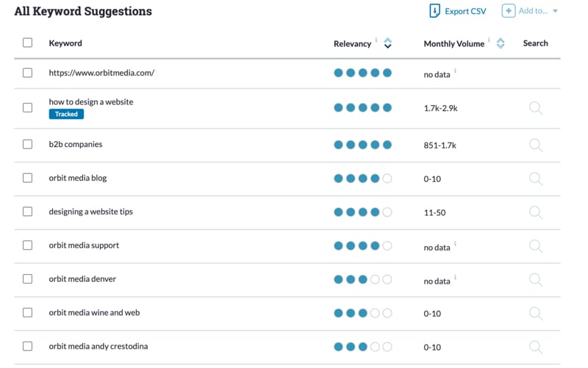Open search for 'designing a website tips'
This screenshot has width=588, height=368.
pyautogui.click(x=536, y=212)
